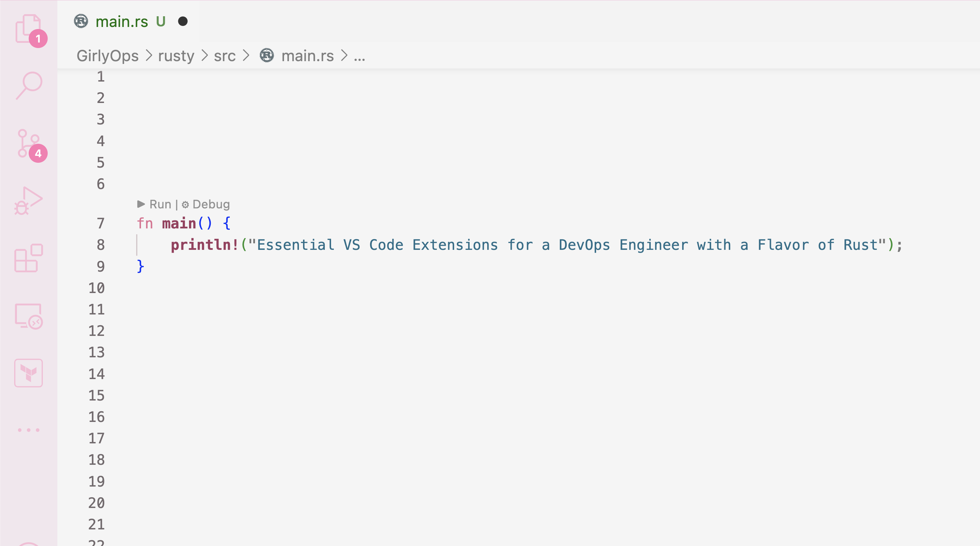Click line number 7 in the gutter

[x=101, y=223]
